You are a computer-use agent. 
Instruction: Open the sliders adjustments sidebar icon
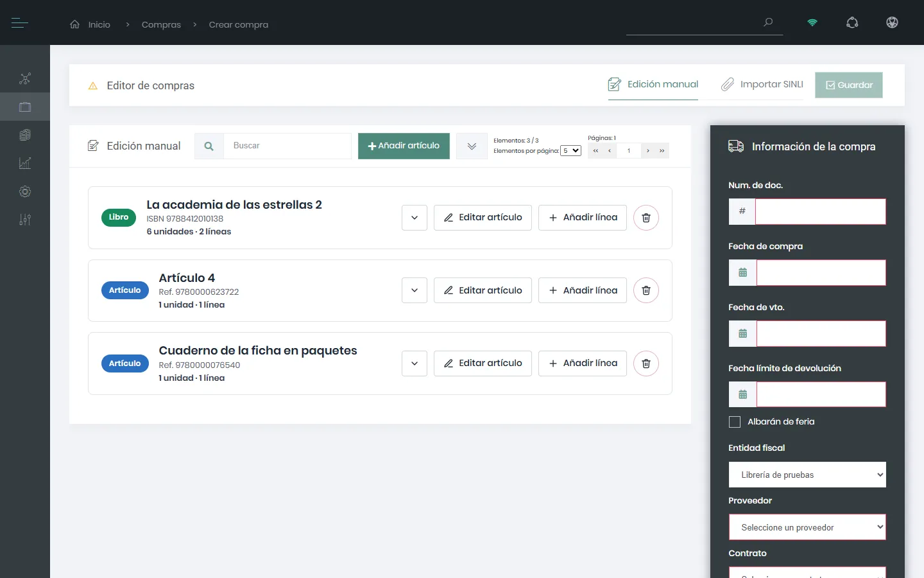click(25, 220)
